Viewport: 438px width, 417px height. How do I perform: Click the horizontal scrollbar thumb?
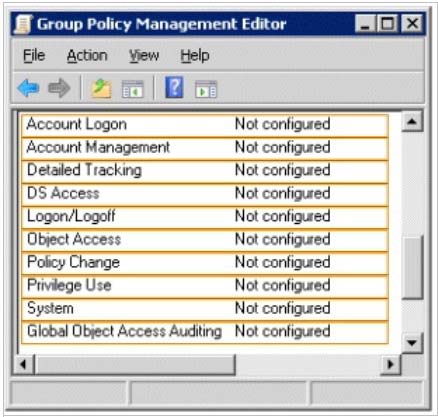pyautogui.click(x=135, y=364)
